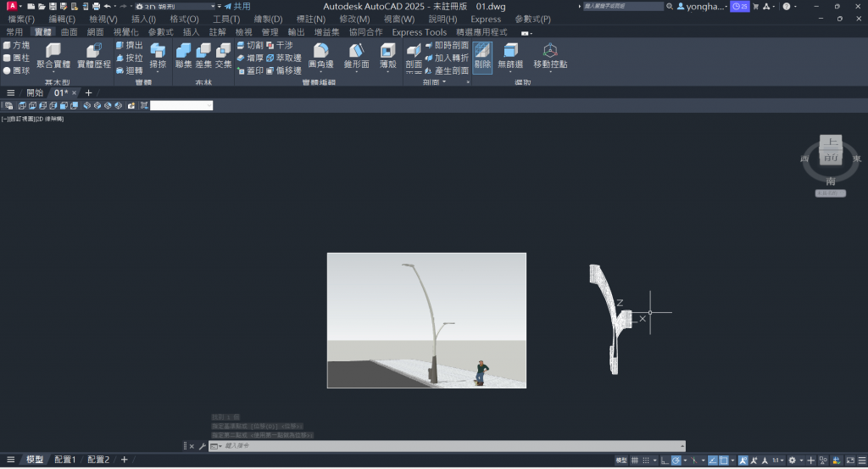Click the 即時剖面 Live Section tool
Image resolution: width=868 pixels, height=469 pixels.
(447, 46)
